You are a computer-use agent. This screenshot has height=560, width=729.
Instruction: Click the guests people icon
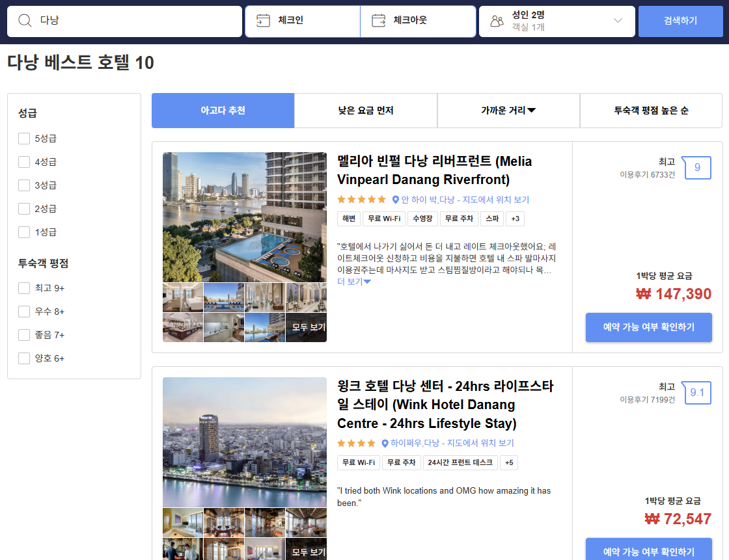coord(497,21)
